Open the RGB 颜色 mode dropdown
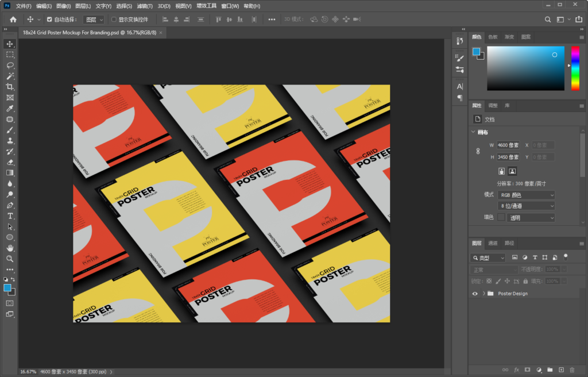Viewport: 588px width, 377px height. pos(526,195)
